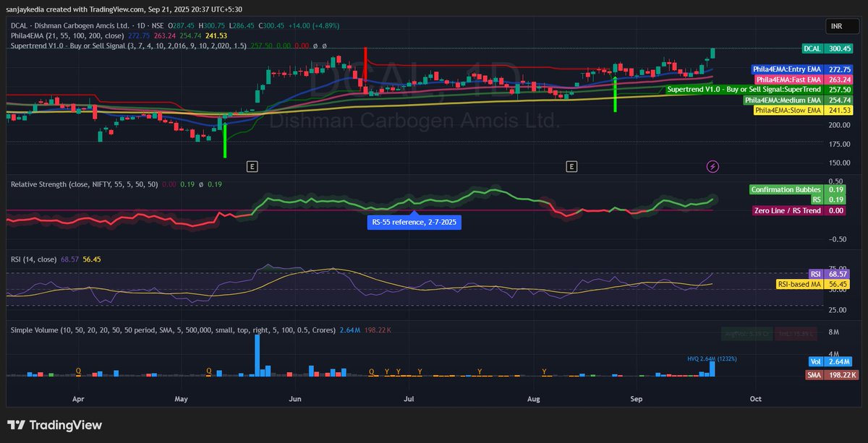Screen dimensions: 868x443
Task: Click the 8M volume scale label
Action: (833, 332)
